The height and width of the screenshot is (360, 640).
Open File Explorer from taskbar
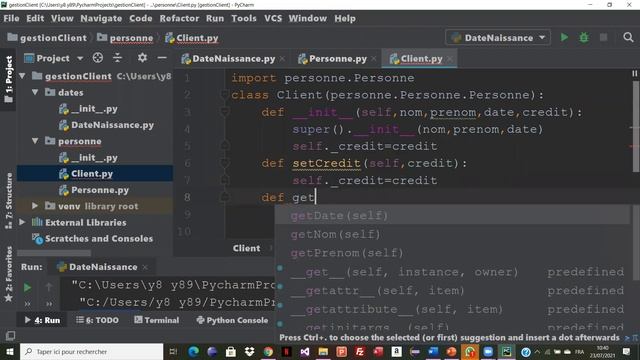tap(323, 351)
